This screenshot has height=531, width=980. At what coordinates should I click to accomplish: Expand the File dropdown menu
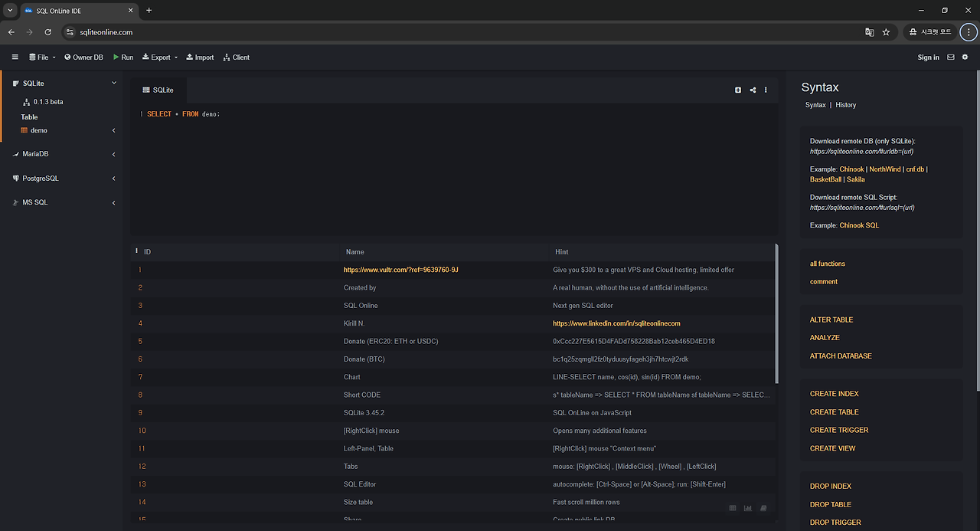41,57
